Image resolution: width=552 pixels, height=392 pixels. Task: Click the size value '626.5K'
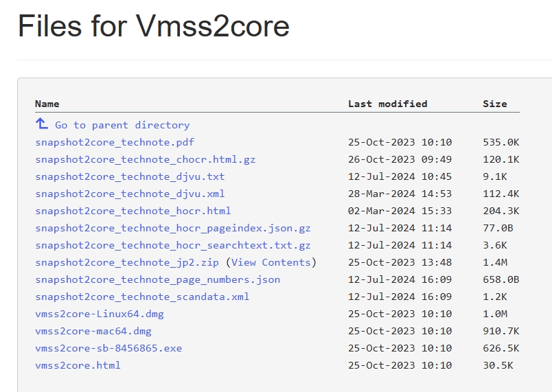point(501,348)
